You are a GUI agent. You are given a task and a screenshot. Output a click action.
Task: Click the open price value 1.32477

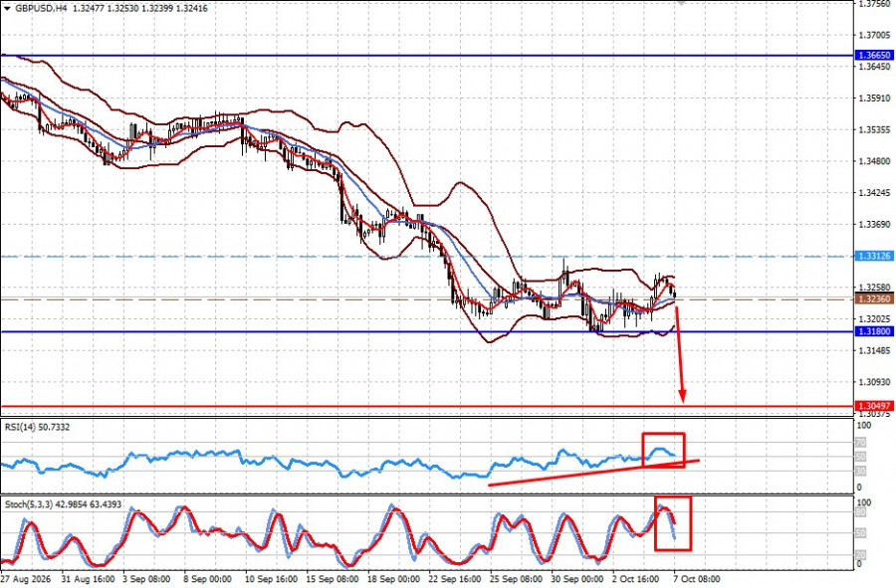coord(88,9)
